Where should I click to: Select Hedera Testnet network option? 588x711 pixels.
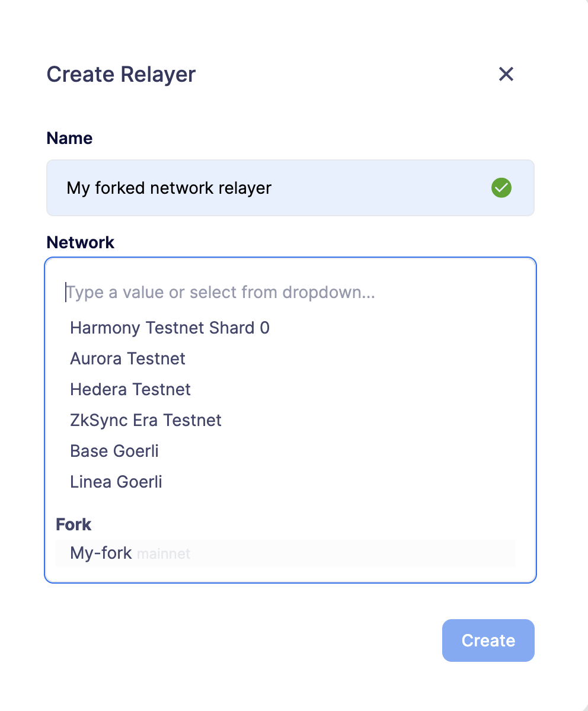(x=130, y=389)
